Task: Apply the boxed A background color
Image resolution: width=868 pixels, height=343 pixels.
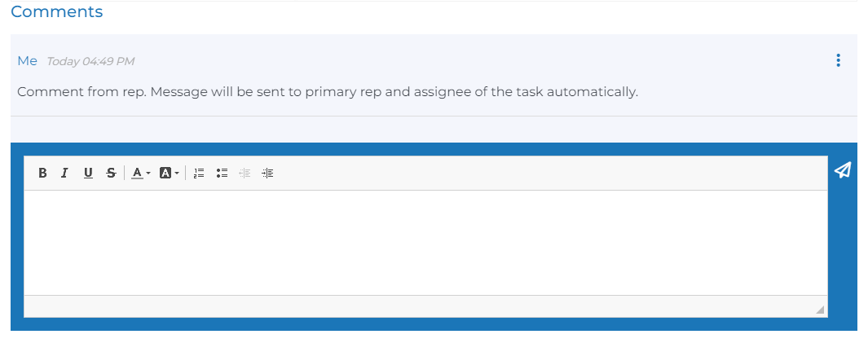Action: (165, 173)
